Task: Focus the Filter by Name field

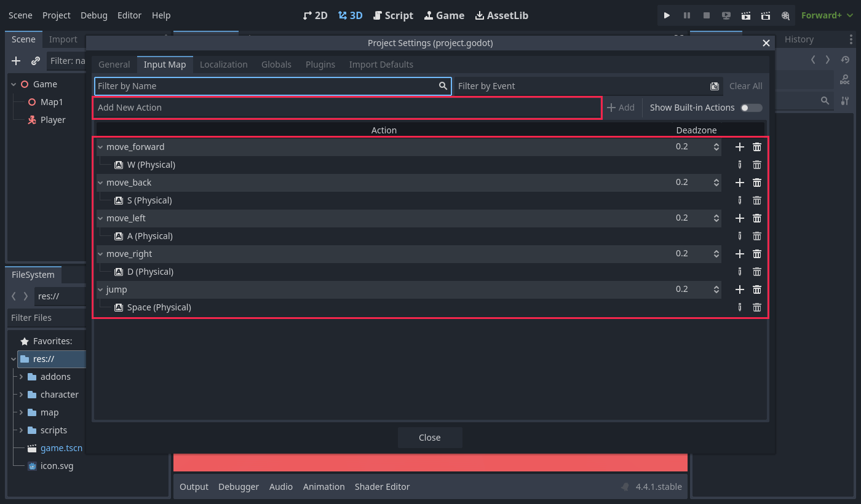Action: point(273,86)
